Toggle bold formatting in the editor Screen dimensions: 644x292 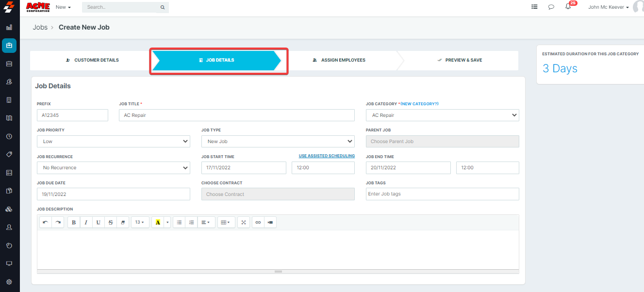[x=74, y=222]
